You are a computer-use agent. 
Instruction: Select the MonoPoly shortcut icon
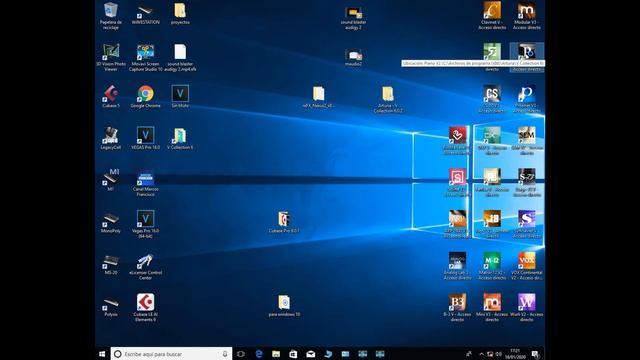(111, 222)
